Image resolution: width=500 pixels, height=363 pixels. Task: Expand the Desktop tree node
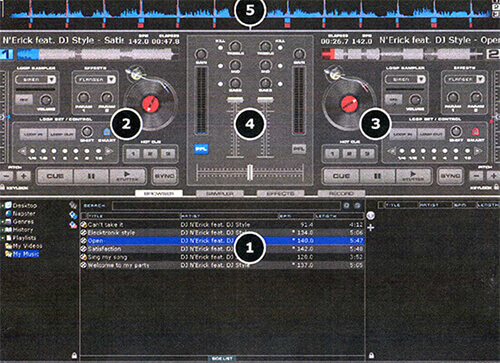tap(3, 205)
